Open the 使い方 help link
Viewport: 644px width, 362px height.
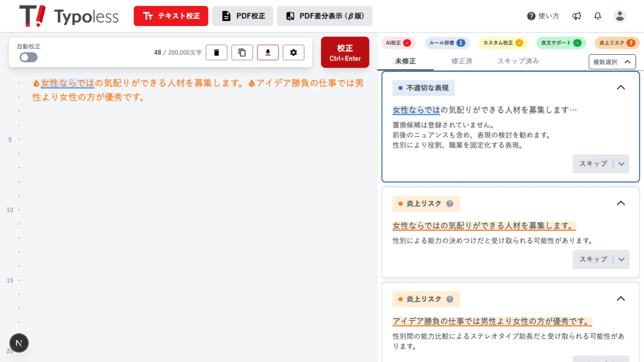(x=543, y=16)
